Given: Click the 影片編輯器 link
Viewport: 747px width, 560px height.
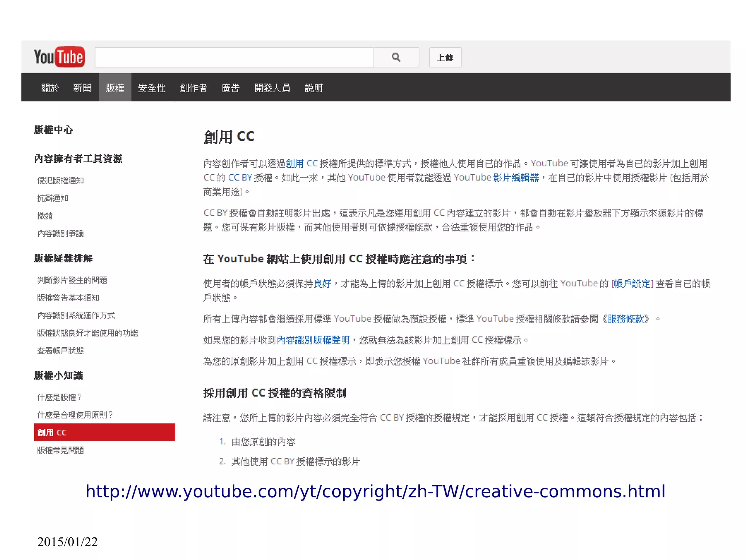Looking at the screenshot, I should pos(516,177).
